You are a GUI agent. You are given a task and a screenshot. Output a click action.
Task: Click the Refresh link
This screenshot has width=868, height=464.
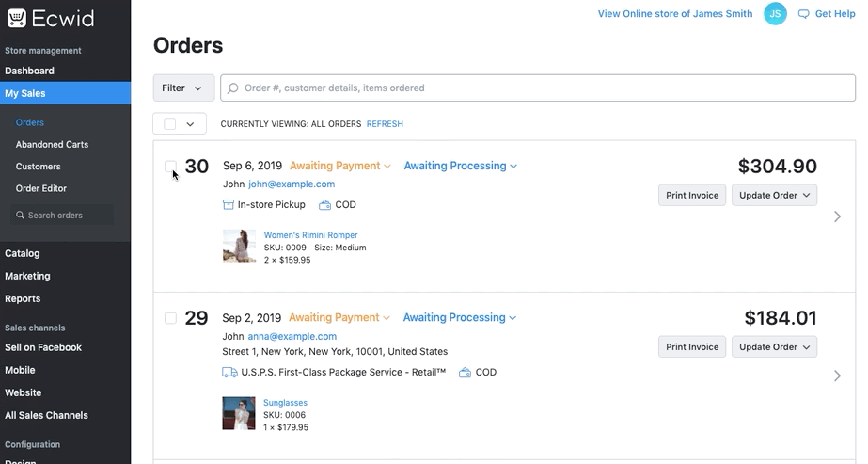tap(385, 124)
